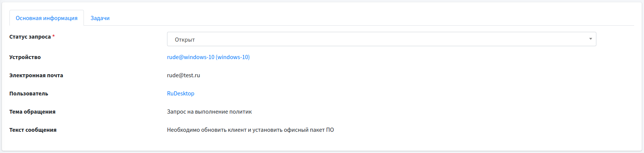
Task: Switch to the Задачи tab
Action: (100, 18)
